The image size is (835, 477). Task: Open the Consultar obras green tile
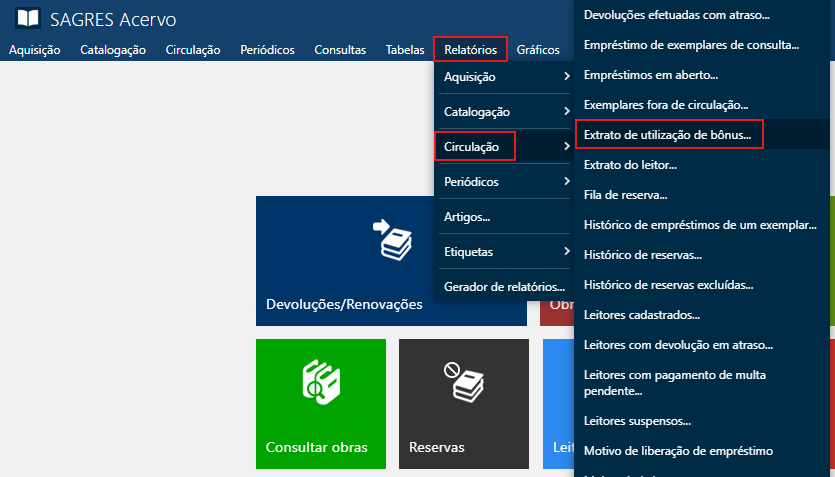click(x=320, y=403)
